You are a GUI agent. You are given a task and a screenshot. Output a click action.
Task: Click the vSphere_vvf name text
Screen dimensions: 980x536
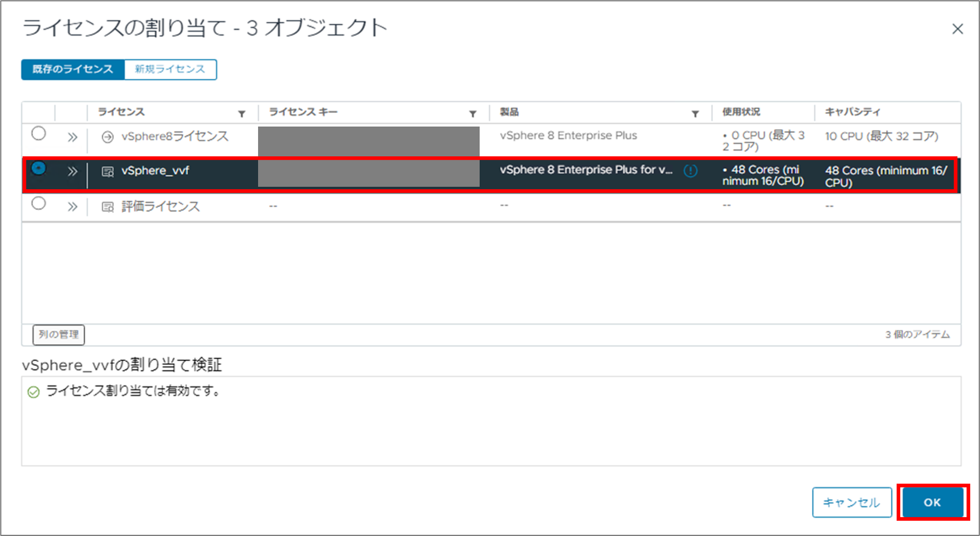155,171
